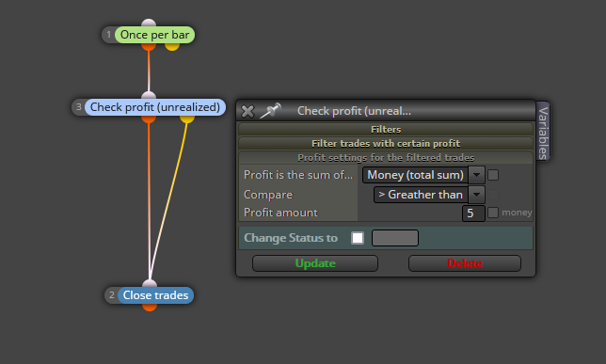Click the Change Status to gray field
Viewport: 606px width, 364px height.
tap(395, 238)
